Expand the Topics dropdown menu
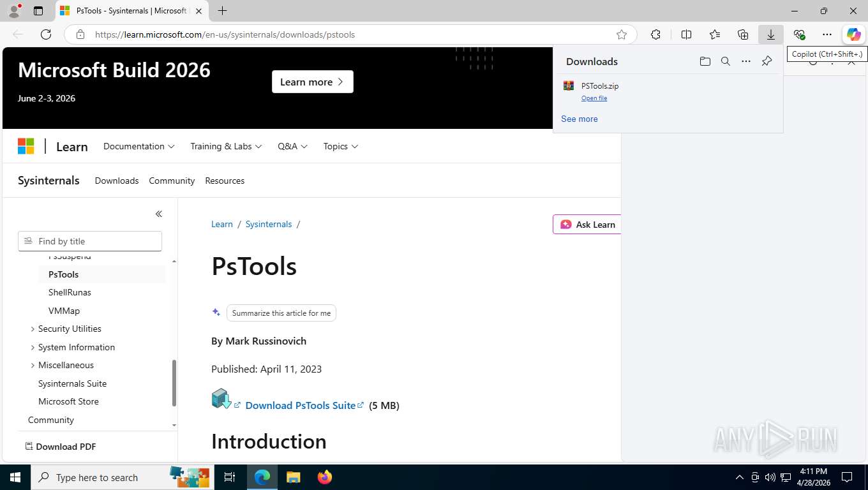Screen dimensions: 868x490 [x=341, y=146]
